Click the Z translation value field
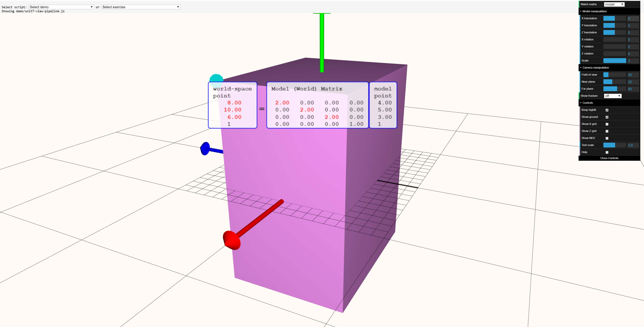The width and height of the screenshot is (644, 327). coord(633,33)
